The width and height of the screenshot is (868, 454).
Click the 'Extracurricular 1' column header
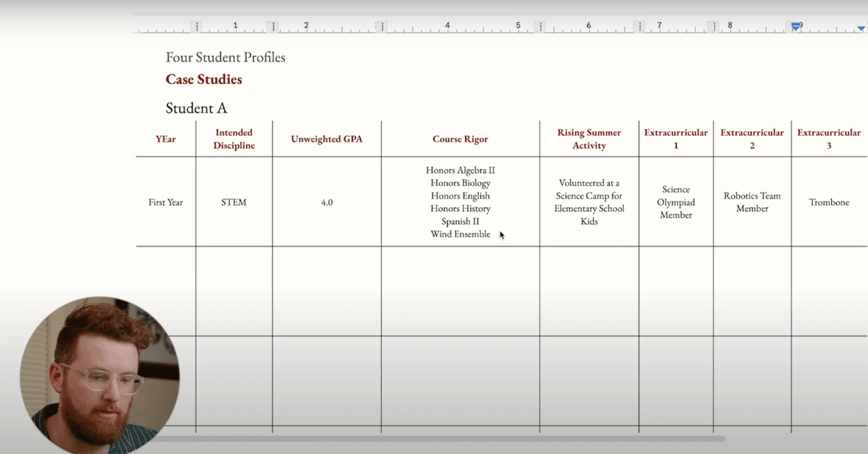(676, 139)
